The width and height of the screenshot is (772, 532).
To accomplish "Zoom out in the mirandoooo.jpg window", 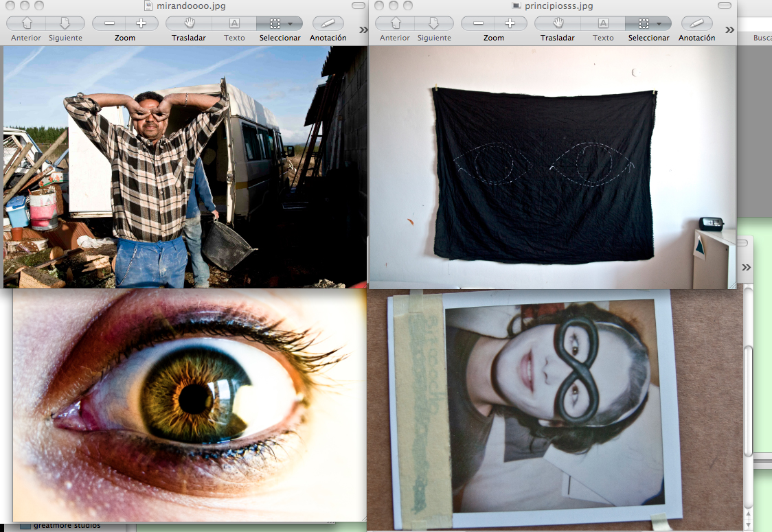I will coord(110,23).
